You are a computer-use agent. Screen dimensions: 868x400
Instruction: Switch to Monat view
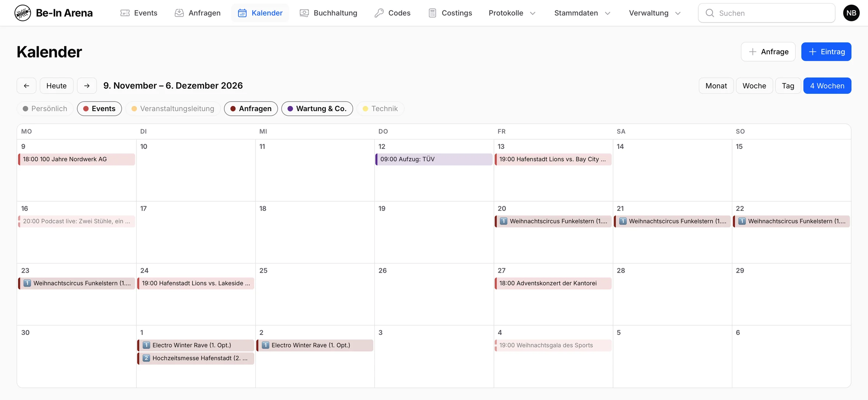(716, 86)
